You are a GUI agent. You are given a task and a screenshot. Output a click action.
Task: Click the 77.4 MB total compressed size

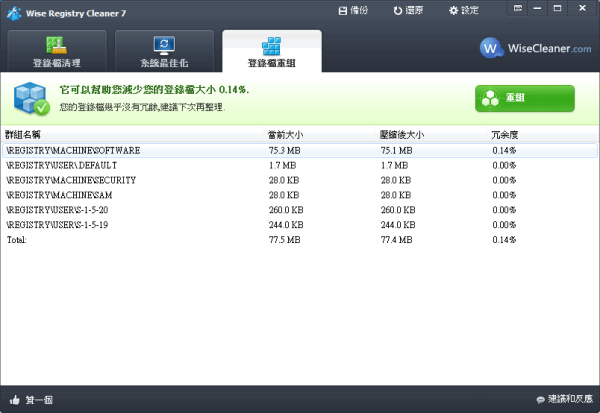[x=396, y=240]
